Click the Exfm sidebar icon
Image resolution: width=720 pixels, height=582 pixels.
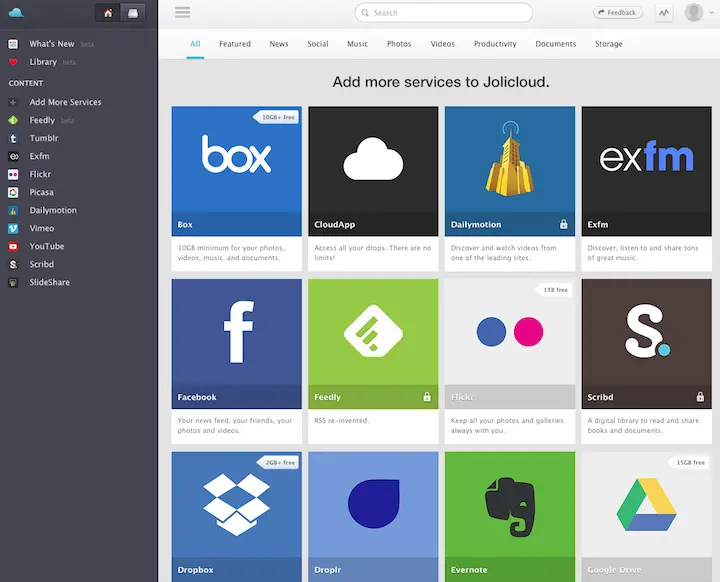tap(13, 156)
